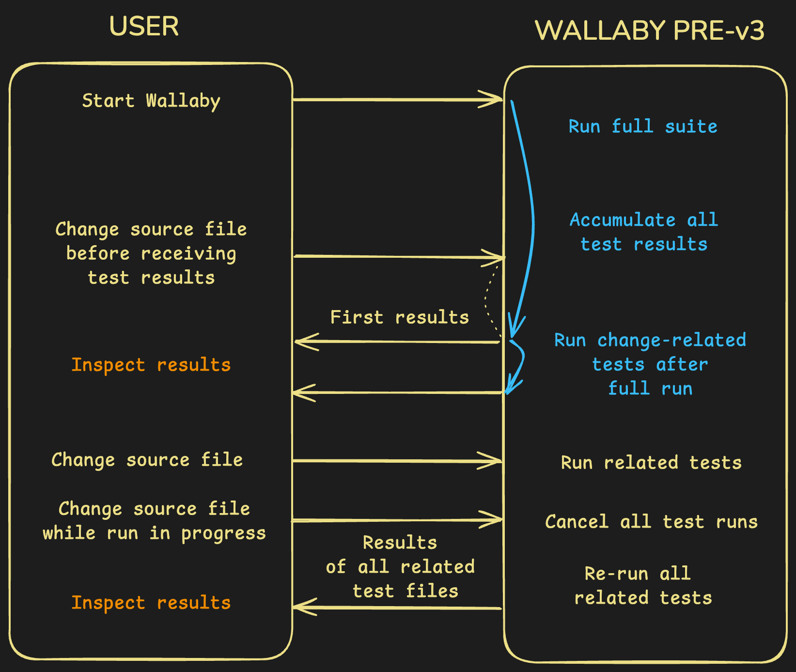Click the Run related tests label

651,463
